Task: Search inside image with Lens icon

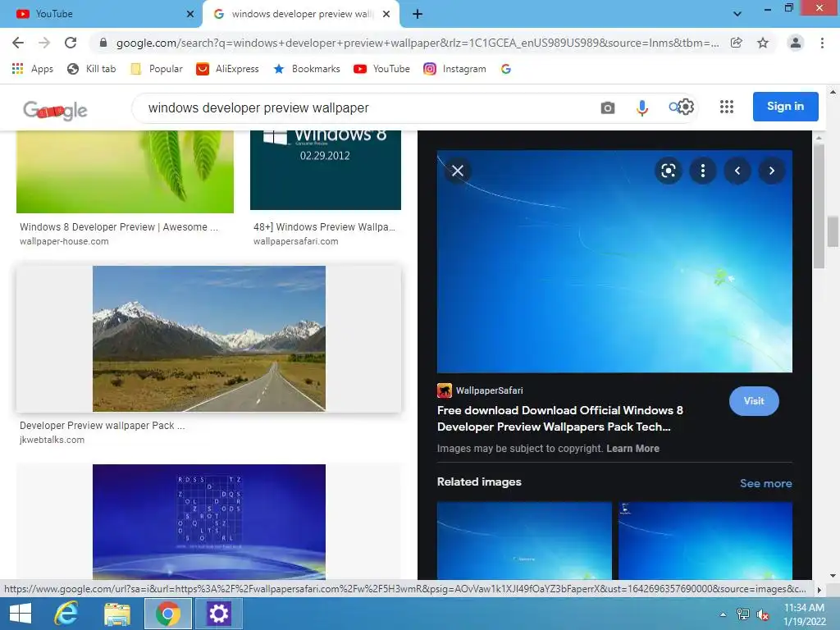Action: tap(668, 171)
